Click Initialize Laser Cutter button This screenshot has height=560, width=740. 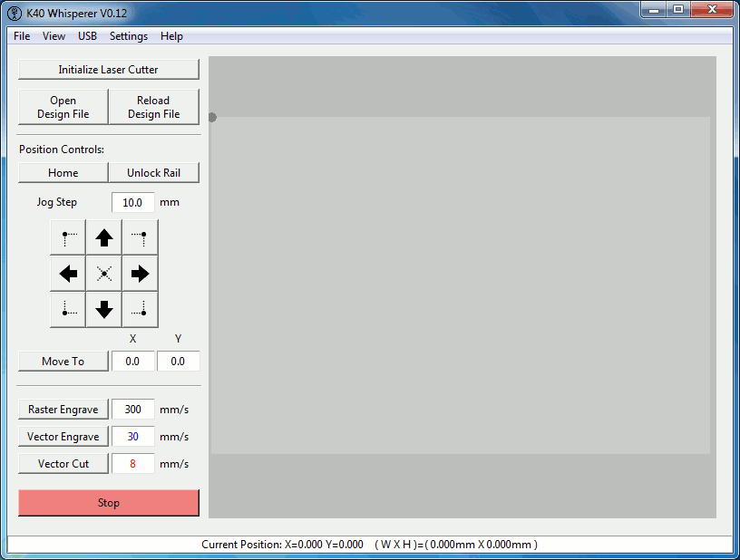(109, 69)
